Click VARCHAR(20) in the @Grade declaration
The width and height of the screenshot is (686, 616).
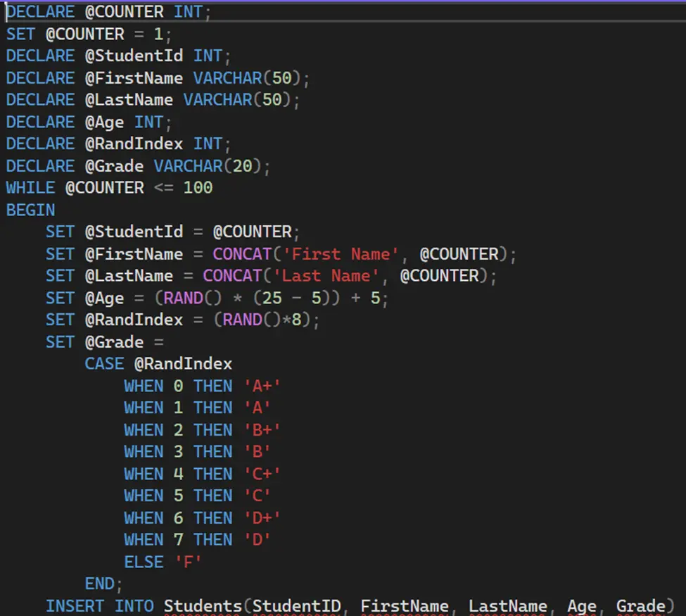(x=208, y=166)
